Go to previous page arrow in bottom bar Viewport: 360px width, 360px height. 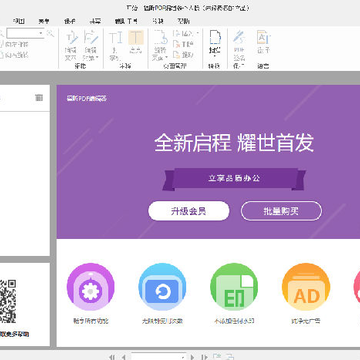coord(123,357)
